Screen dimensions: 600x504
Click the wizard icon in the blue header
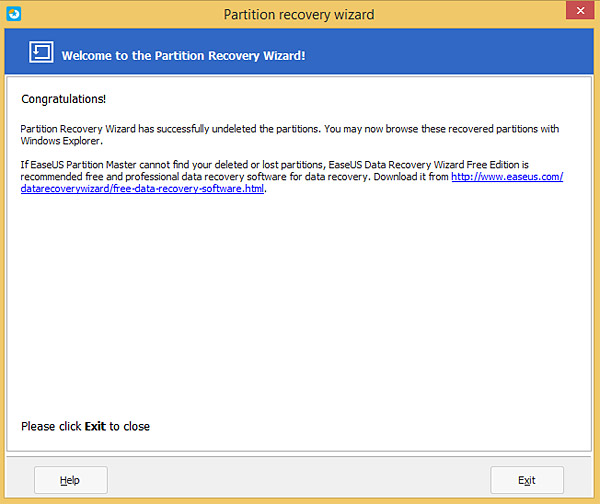tap(41, 53)
